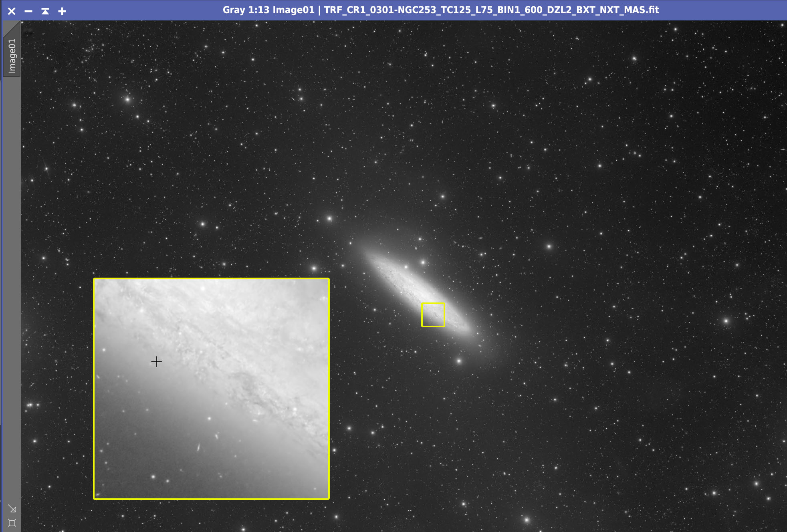Viewport: 787px width, 532px height.
Task: Click the brightest star in the upper-left field
Action: coord(128,99)
